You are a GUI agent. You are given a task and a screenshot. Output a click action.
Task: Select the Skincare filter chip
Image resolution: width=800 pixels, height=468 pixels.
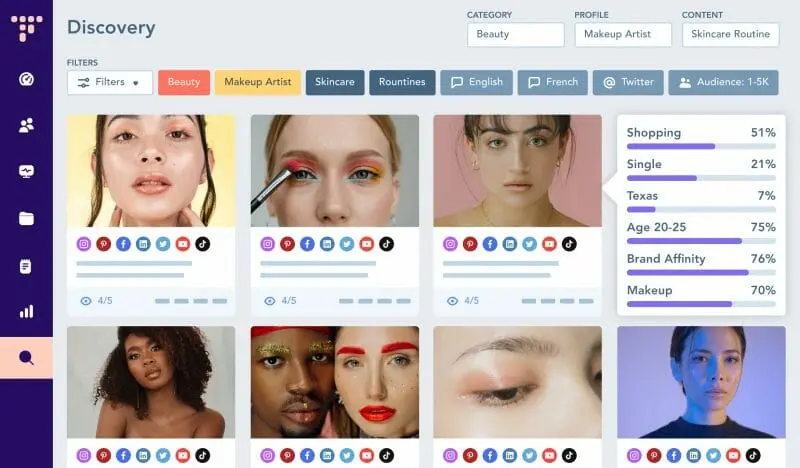tap(335, 82)
